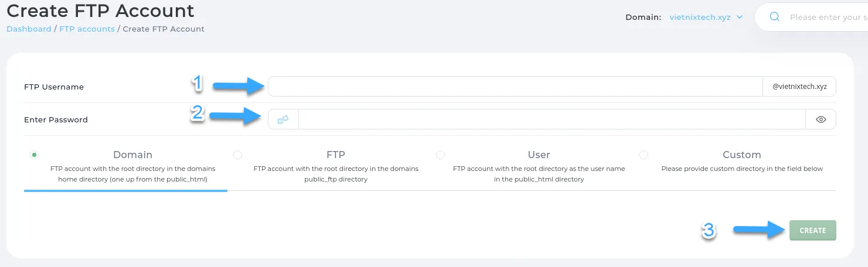The height and width of the screenshot is (267, 868).
Task: Select the FTP radio button
Action: point(237,155)
